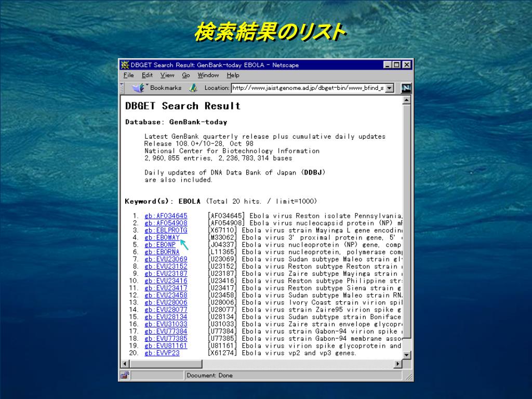Open link gb:EVU31033

166,324
